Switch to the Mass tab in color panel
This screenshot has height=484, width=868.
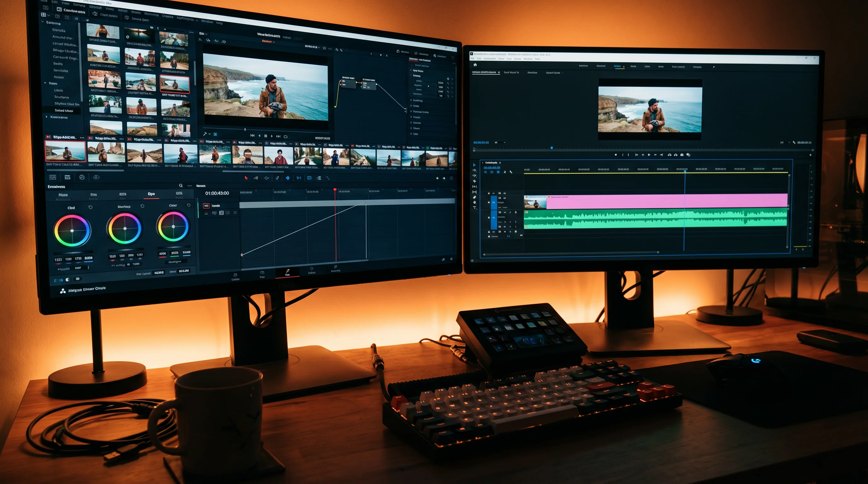point(63,195)
